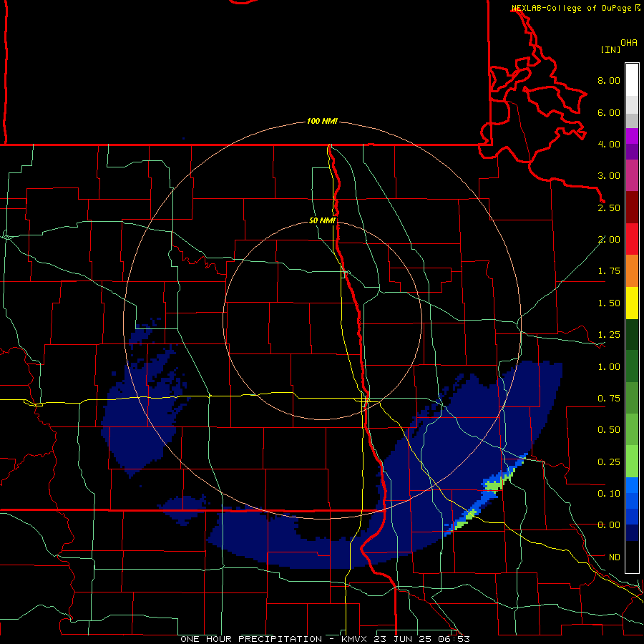Click the 0.75 legend value
644x644 pixels.
[x=609, y=399]
